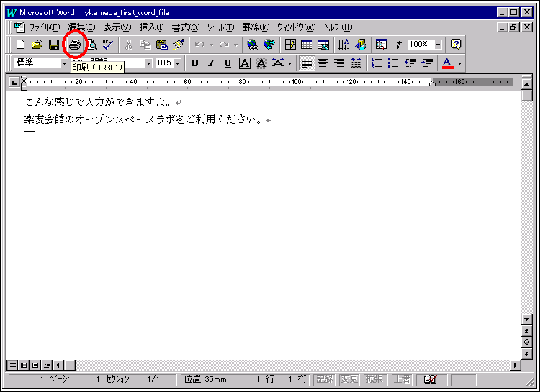Open the 書式(O) menu
The height and width of the screenshot is (392, 540).
186,27
